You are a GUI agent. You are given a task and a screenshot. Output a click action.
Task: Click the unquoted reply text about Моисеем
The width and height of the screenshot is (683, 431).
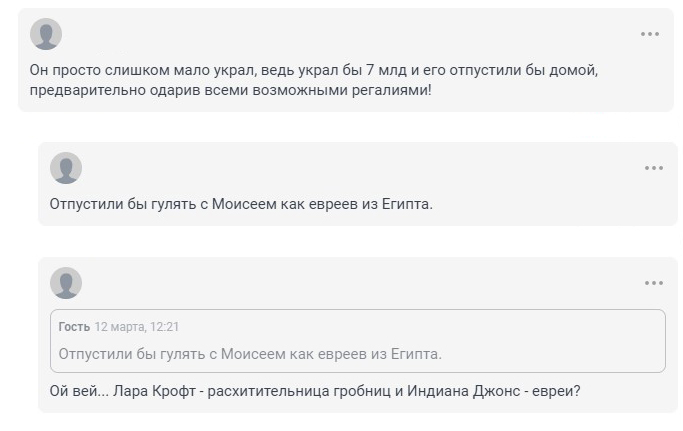(240, 204)
